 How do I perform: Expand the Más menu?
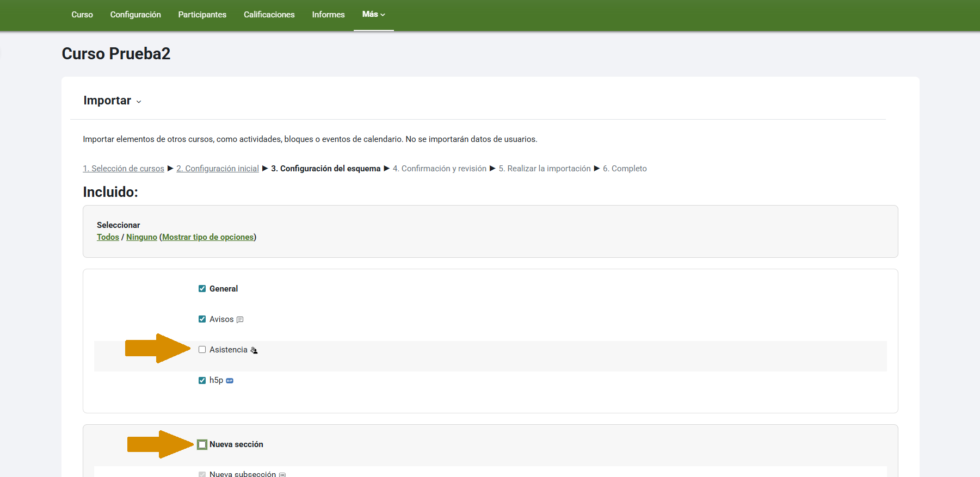tap(373, 15)
